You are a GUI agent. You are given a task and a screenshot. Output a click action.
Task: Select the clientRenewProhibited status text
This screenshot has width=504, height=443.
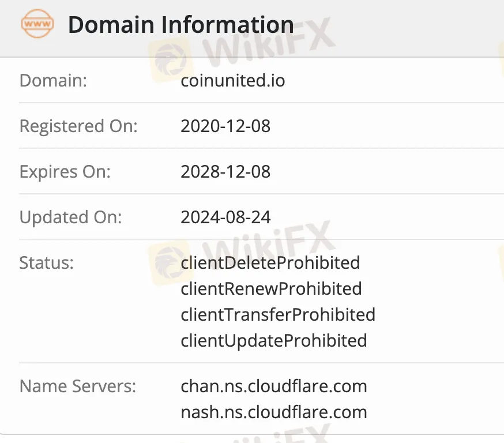click(x=271, y=288)
